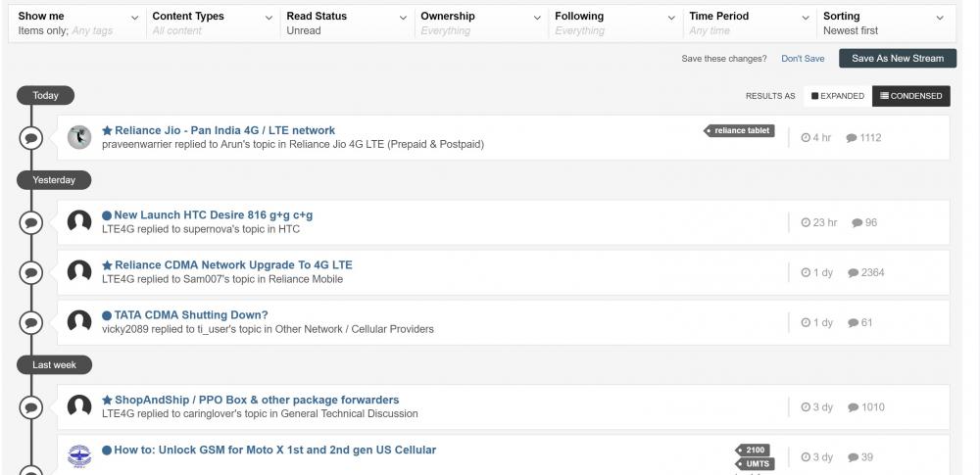The height and width of the screenshot is (475, 980).
Task: Click unread dot beside HTC Desire 816 topic
Action: pos(107,215)
